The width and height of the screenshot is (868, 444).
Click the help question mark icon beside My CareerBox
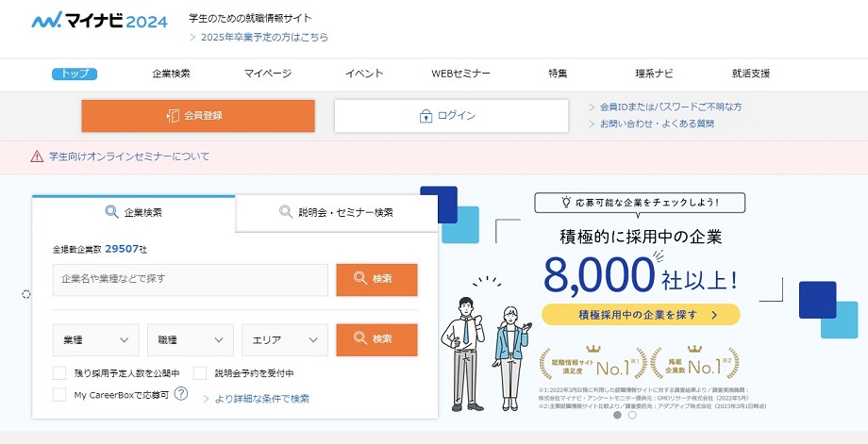tap(181, 394)
